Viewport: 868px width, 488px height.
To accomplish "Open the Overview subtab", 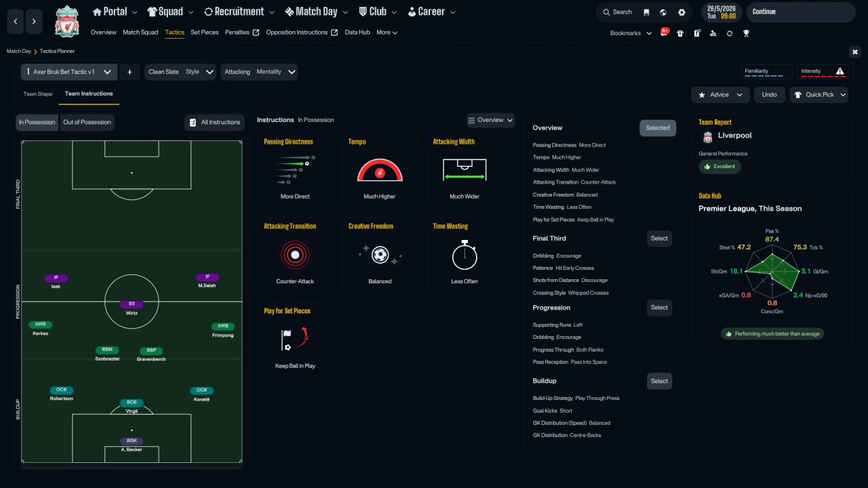I will [x=104, y=33].
